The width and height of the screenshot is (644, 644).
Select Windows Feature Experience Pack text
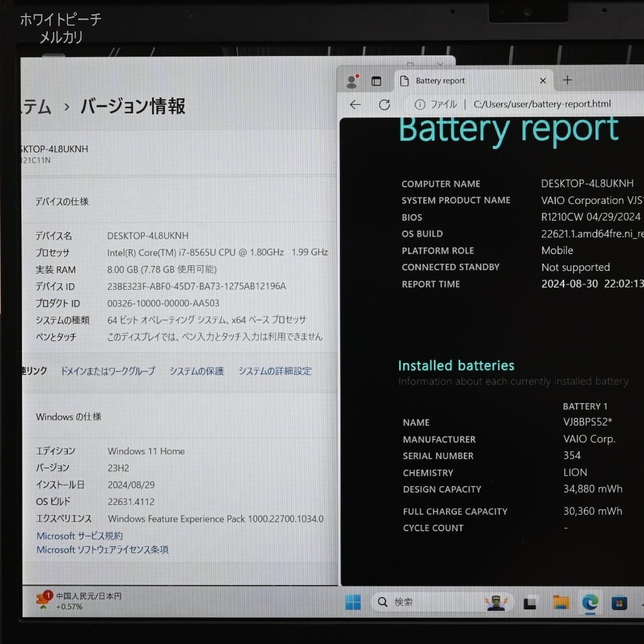pos(216,519)
